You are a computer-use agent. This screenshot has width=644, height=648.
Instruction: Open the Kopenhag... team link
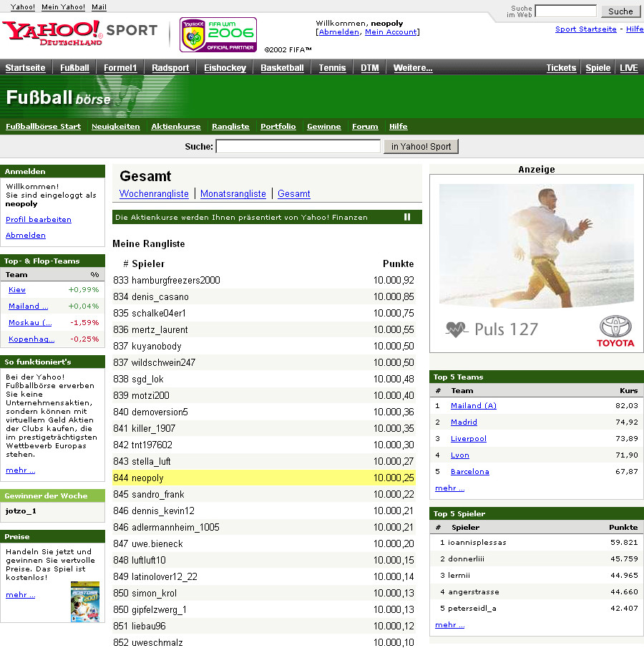pos(31,339)
